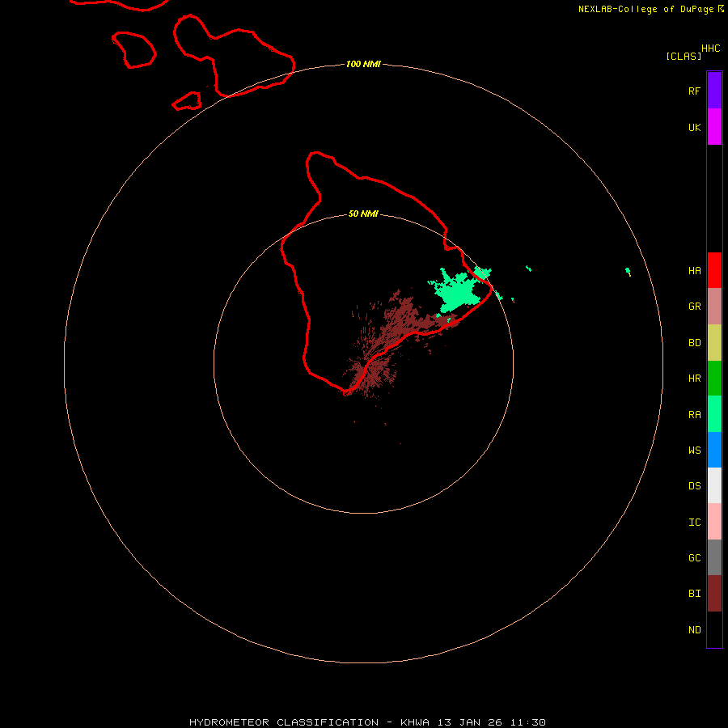Select the brown BI legend swatch

[x=714, y=594]
